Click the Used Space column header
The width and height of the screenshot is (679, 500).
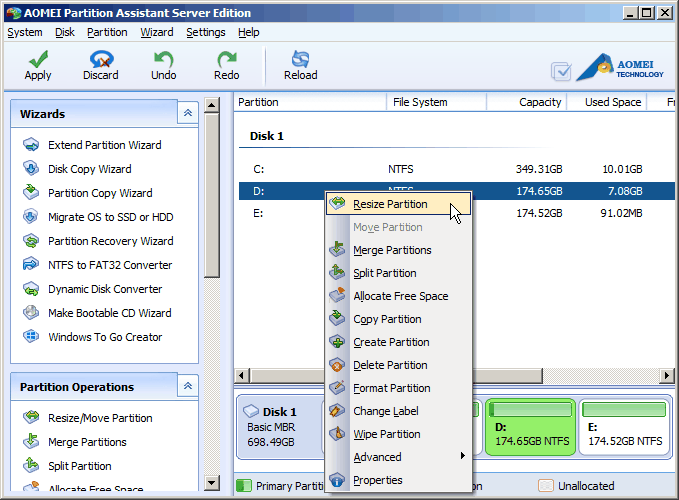[607, 102]
